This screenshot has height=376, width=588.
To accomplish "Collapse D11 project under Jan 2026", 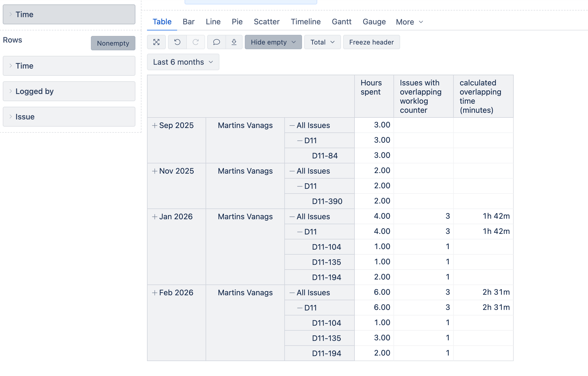I will coord(300,232).
